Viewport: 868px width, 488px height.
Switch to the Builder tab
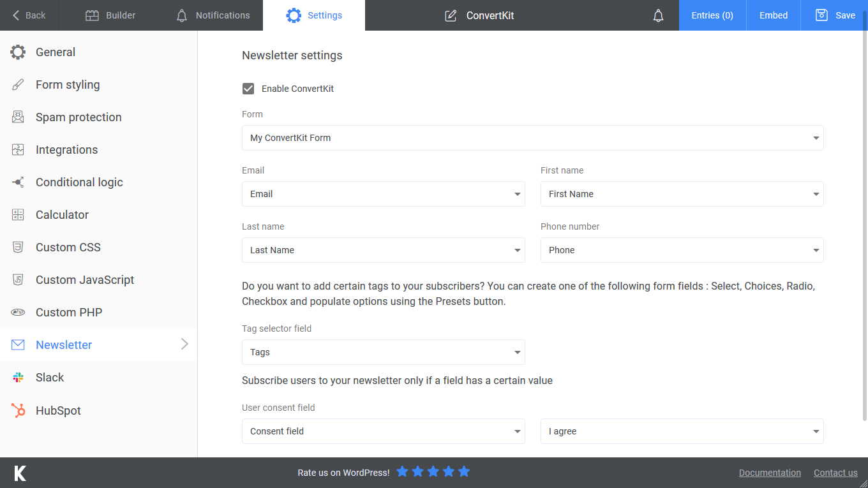[x=110, y=15]
